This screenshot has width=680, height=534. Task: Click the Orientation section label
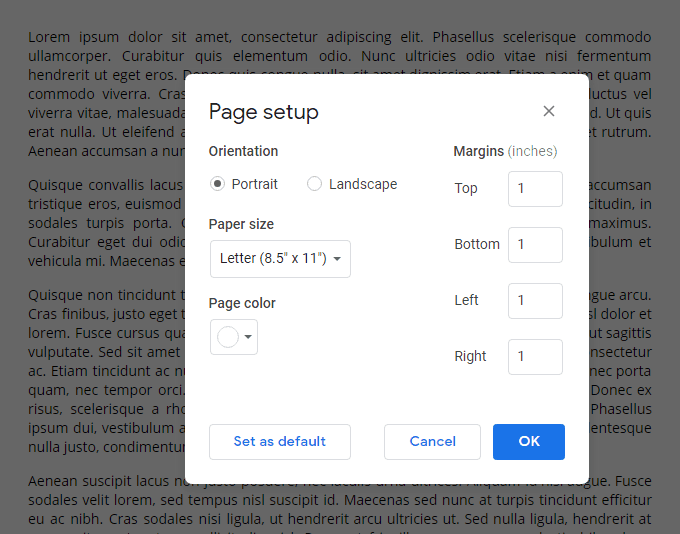243,151
